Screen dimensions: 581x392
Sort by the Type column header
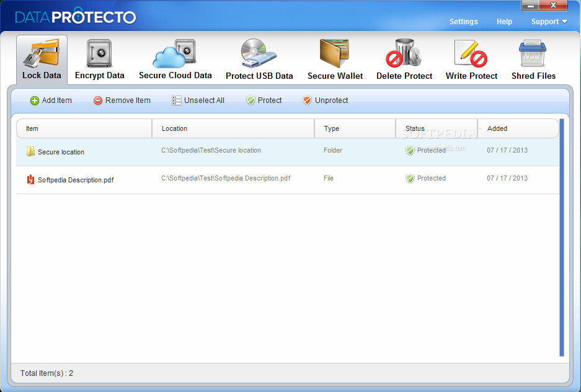click(355, 128)
